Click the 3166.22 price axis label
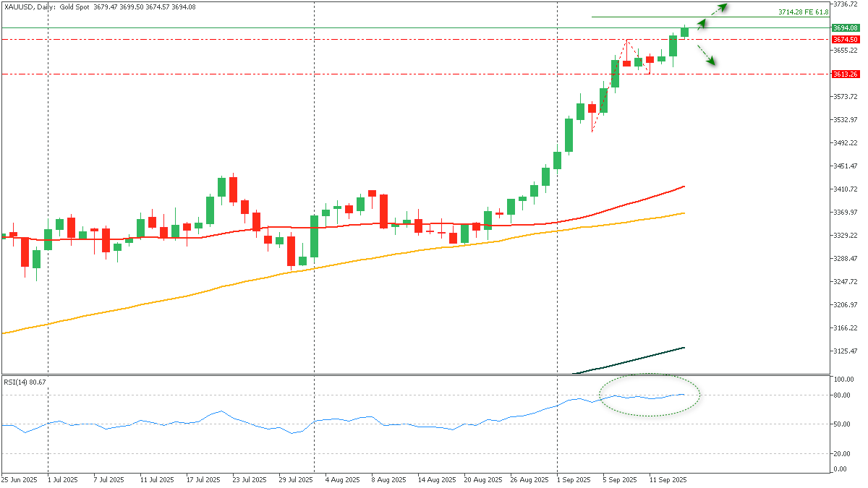This screenshot has width=868, height=488. pos(846,328)
